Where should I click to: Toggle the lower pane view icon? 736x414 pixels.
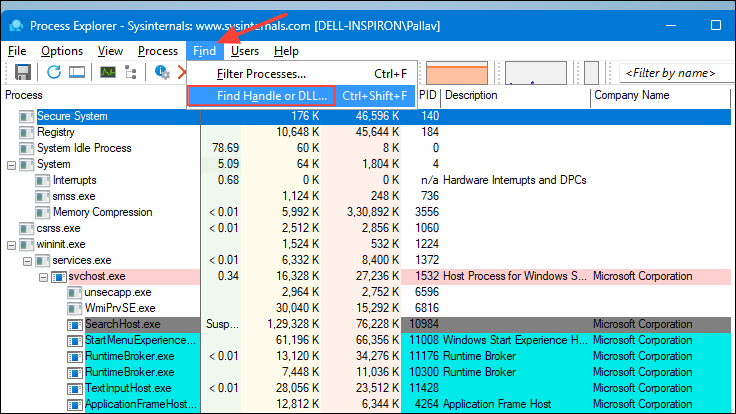point(77,72)
